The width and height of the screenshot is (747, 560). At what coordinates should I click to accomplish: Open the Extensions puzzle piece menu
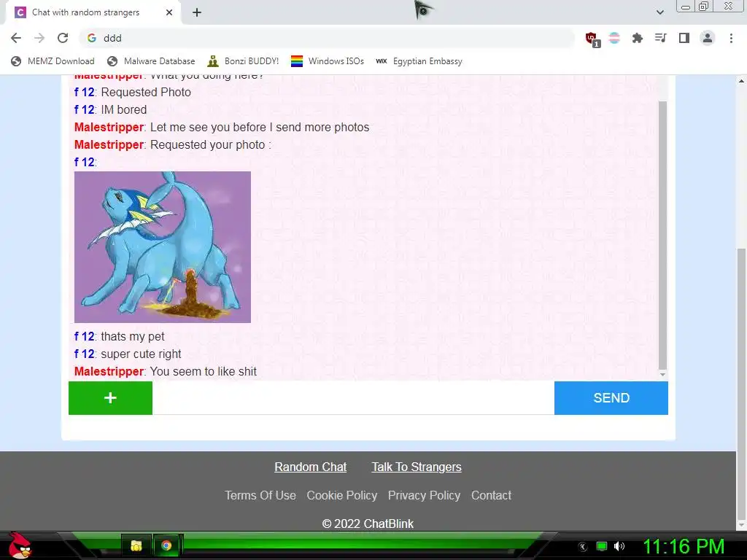pyautogui.click(x=638, y=38)
